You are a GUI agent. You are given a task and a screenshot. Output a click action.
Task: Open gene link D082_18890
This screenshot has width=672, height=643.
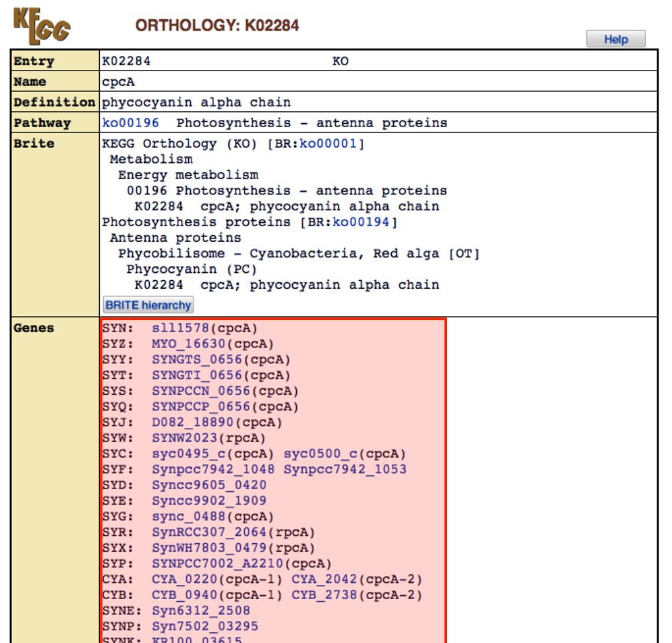coord(192,422)
